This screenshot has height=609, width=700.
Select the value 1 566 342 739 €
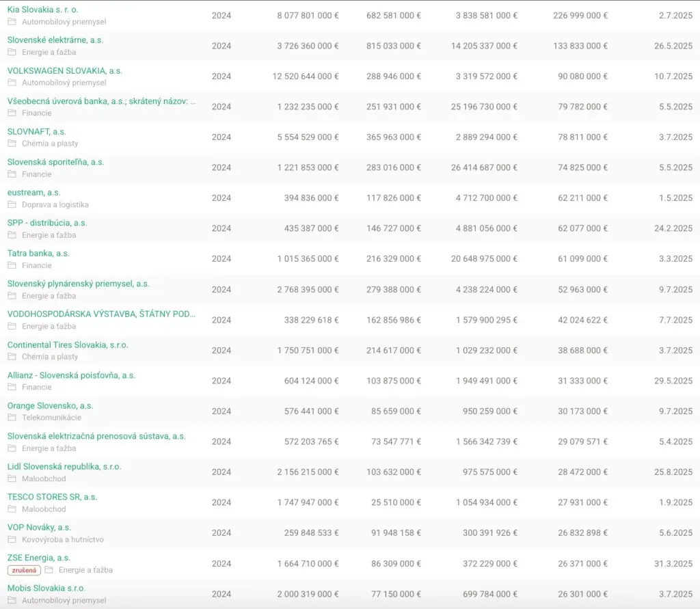click(487, 442)
